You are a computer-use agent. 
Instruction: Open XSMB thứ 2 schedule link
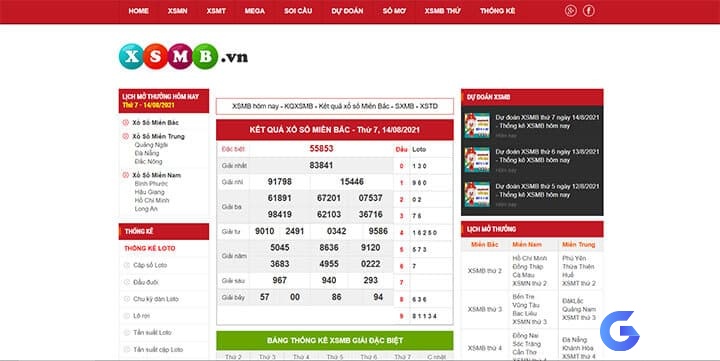point(485,271)
